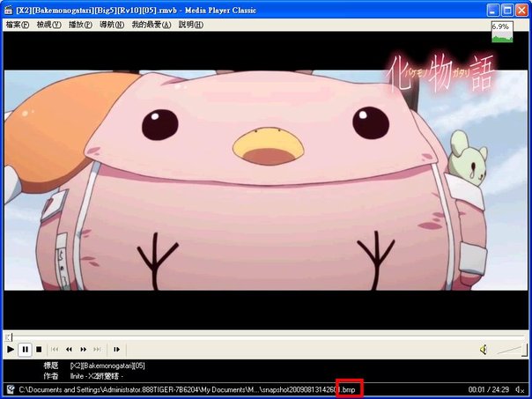Skip to next chapter button
532x399 pixels.
98,349
